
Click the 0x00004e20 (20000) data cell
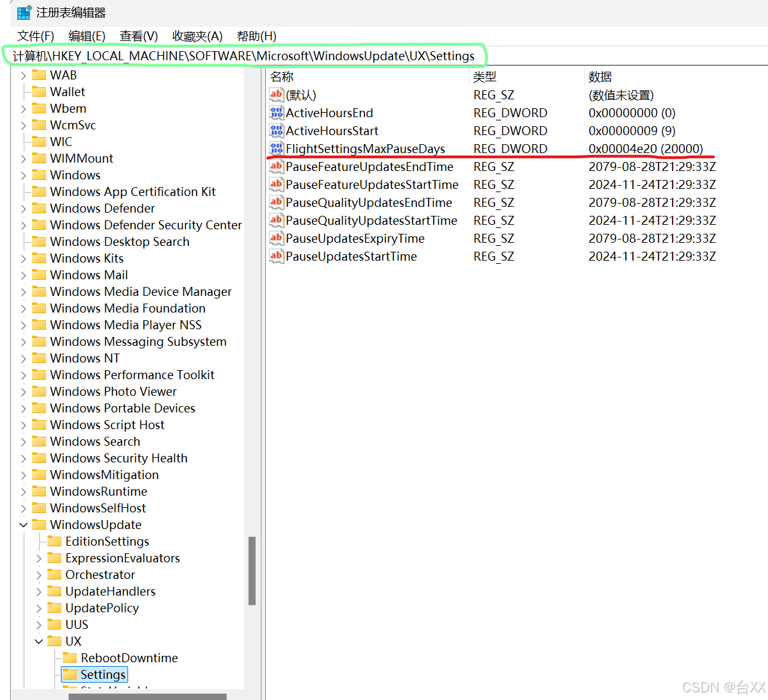646,149
